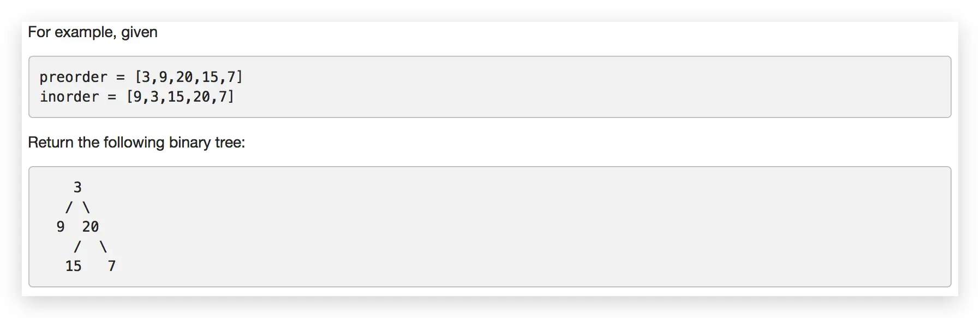The width and height of the screenshot is (980, 318).
Task: Click the "For example, given" text
Action: tap(93, 32)
